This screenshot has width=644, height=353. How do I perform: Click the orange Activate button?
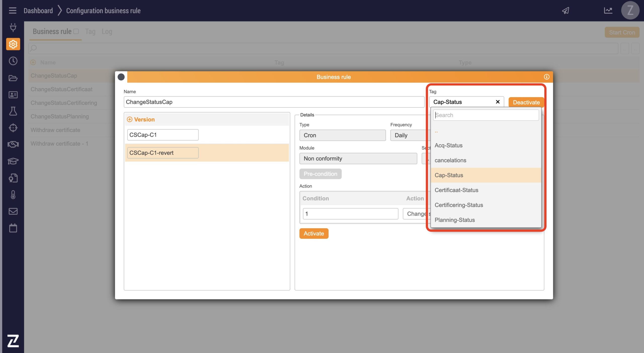pos(313,233)
